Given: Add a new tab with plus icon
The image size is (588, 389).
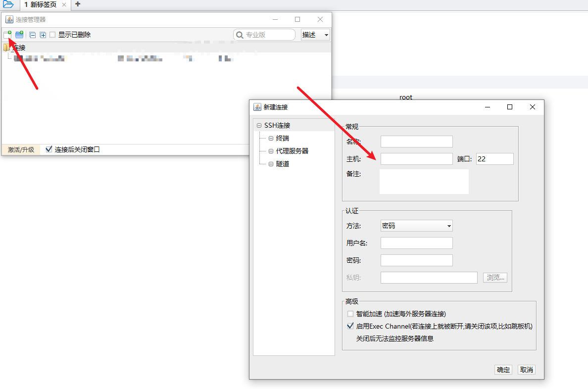Looking at the screenshot, I should pyautogui.click(x=77, y=4).
